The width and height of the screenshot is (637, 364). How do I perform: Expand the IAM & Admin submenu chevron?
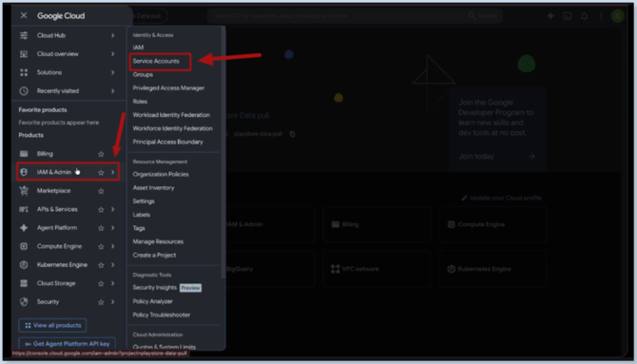point(112,172)
